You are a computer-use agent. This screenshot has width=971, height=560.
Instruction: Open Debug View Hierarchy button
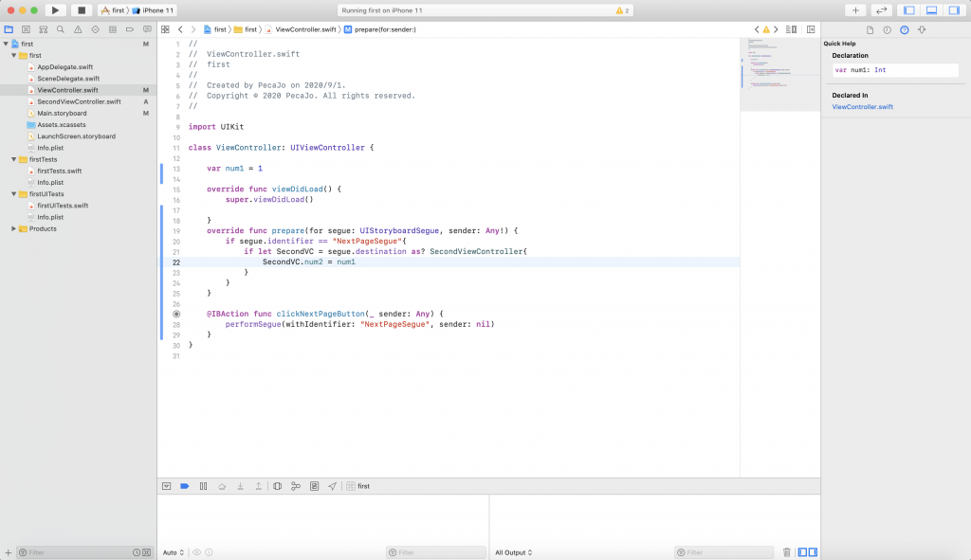(278, 486)
